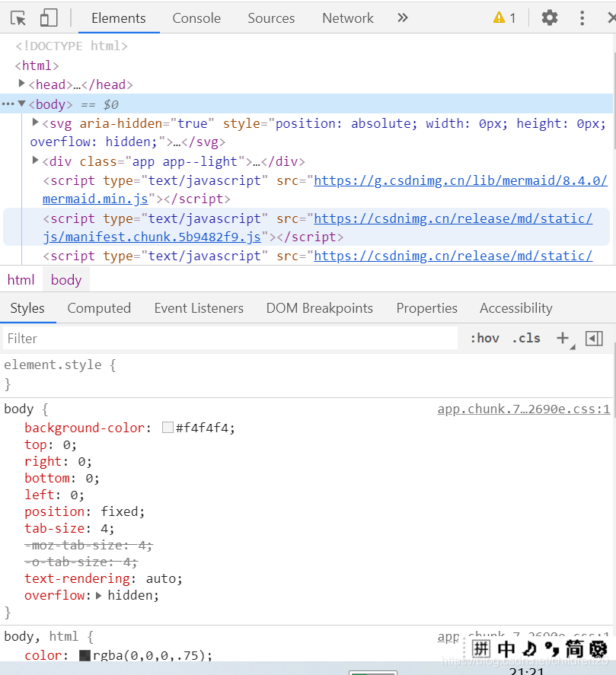Screen dimensions: 616x675
Task: Click the html breadcrumb item
Action: coord(21,280)
